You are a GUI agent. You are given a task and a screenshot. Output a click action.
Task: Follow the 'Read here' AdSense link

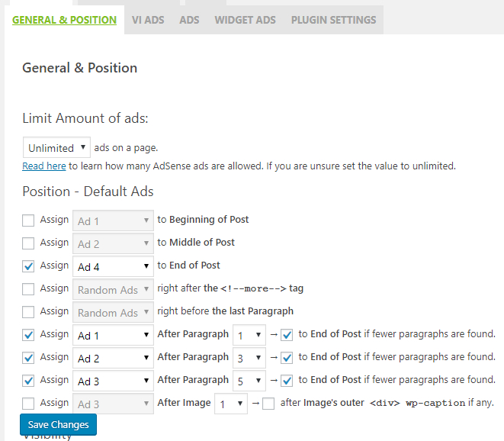44,166
